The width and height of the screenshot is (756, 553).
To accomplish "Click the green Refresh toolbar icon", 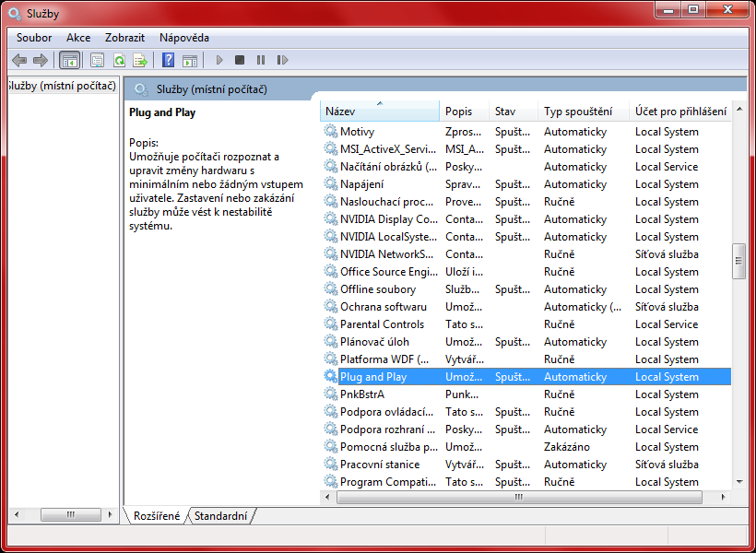I will (119, 60).
